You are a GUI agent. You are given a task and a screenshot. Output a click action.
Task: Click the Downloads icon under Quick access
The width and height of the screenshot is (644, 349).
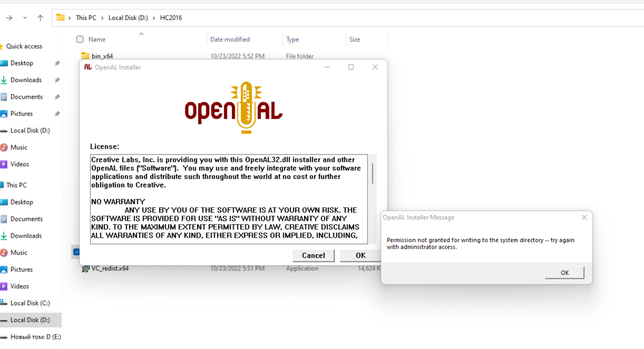(x=4, y=80)
